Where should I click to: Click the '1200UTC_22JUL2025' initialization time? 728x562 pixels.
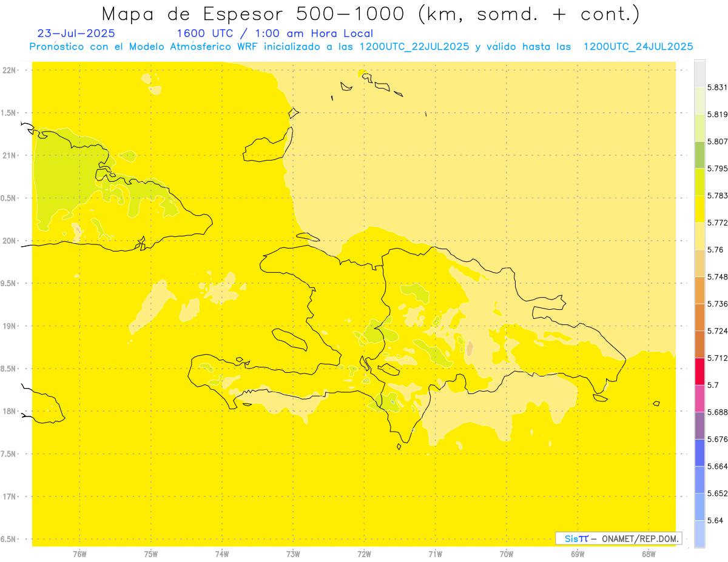(414, 47)
